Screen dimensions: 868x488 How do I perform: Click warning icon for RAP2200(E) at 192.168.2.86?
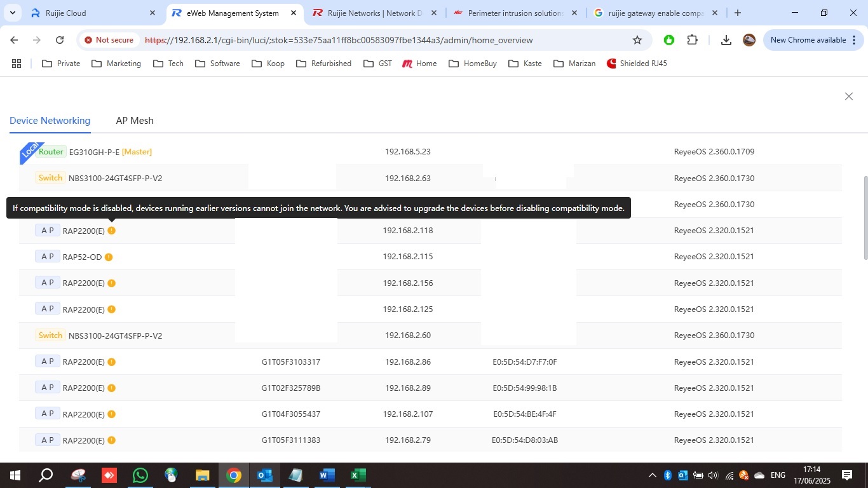[x=112, y=362]
